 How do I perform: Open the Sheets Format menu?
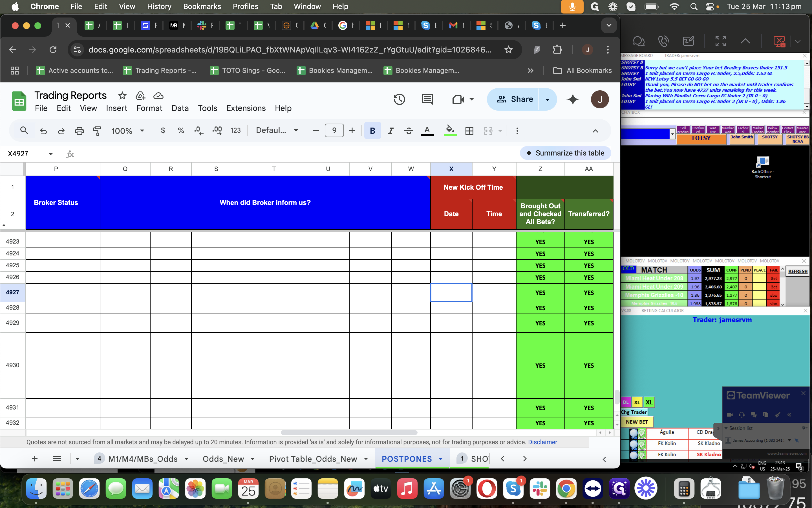(x=149, y=108)
